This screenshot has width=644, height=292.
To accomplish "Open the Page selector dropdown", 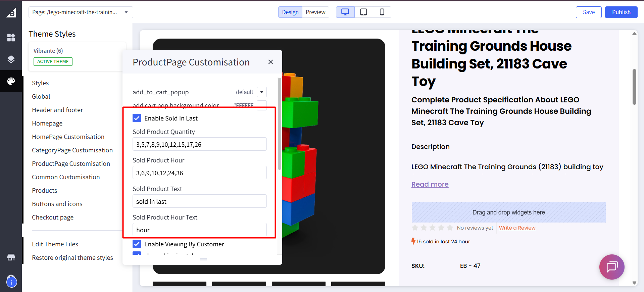I will [81, 12].
